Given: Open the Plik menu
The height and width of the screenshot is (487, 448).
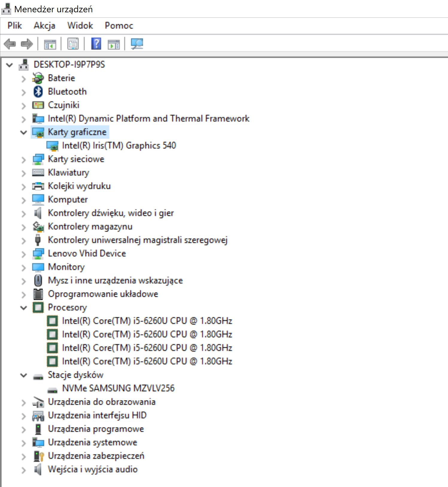Looking at the screenshot, I should click(x=15, y=25).
